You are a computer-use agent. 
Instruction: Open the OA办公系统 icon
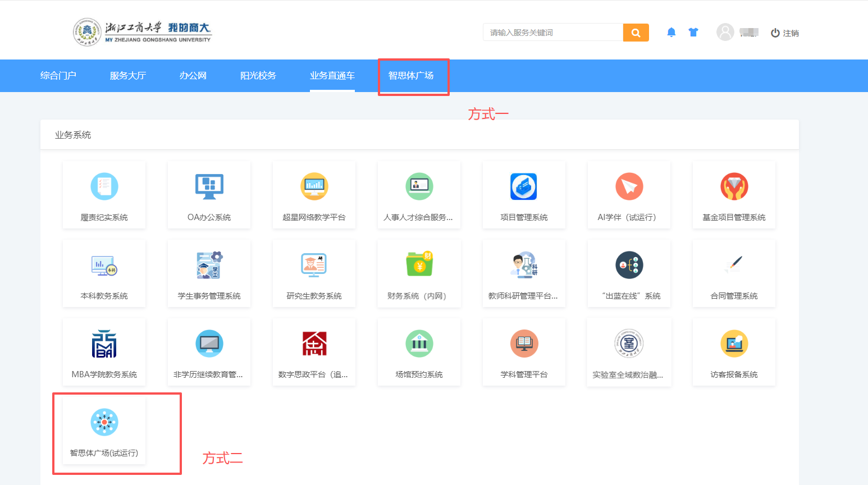click(209, 187)
